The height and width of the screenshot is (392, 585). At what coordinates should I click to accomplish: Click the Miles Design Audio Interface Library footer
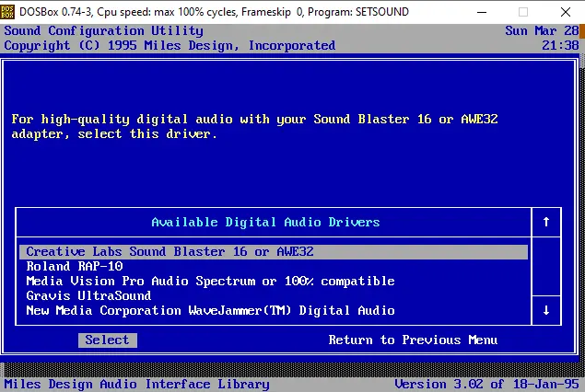(x=136, y=384)
